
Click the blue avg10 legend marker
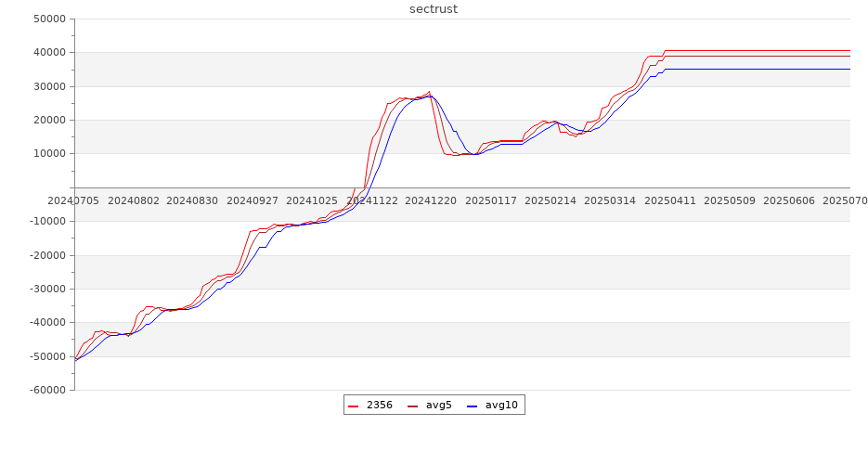pos(472,406)
